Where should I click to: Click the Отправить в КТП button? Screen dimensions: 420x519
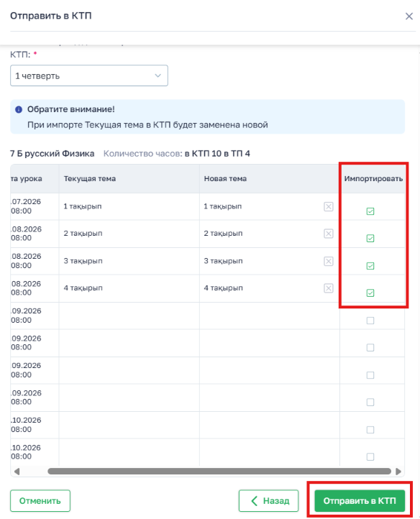pos(360,501)
